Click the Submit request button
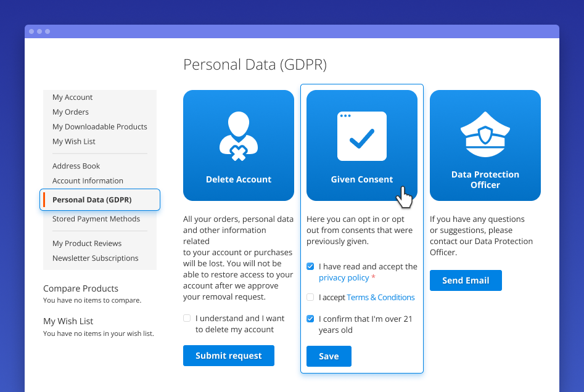 (x=228, y=356)
